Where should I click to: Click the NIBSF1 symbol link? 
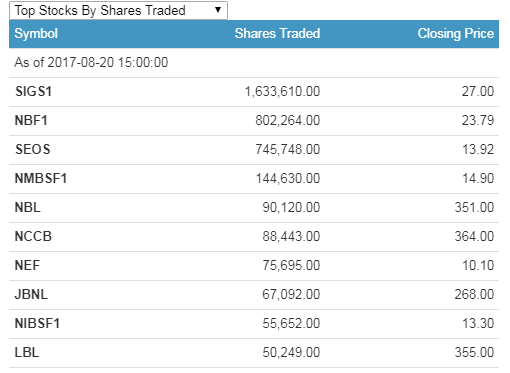[x=37, y=323]
